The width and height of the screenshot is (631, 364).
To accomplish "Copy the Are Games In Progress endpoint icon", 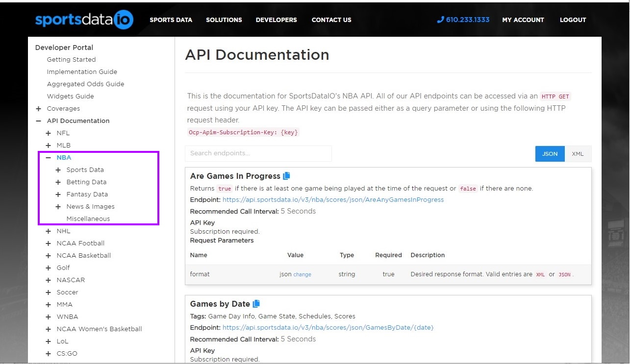I will 287,176.
